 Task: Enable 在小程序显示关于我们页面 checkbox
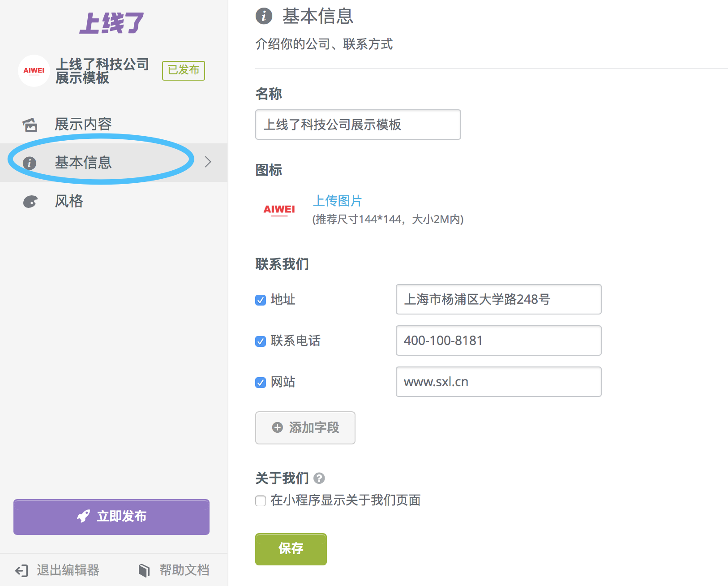click(261, 500)
